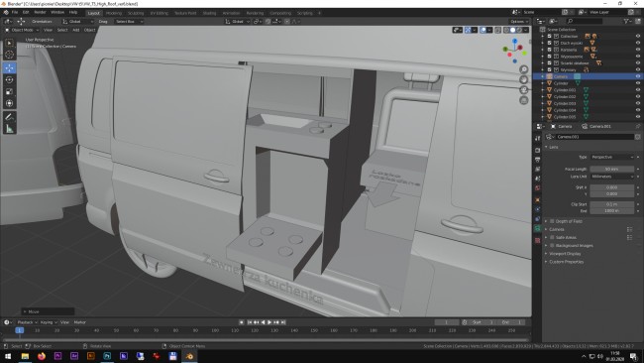Viewport: 644px width, 363px height.
Task: Open the Window menu
Action: click(x=57, y=12)
